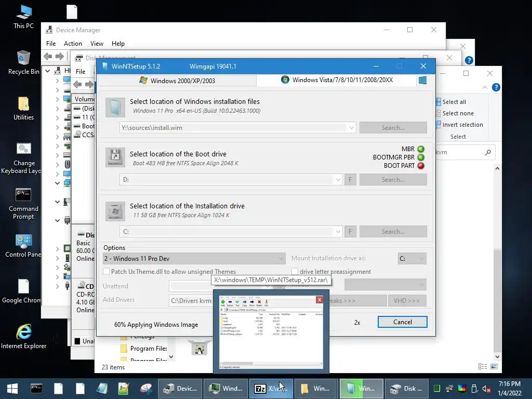
Task: Click the network tray icon
Action: [449, 389]
